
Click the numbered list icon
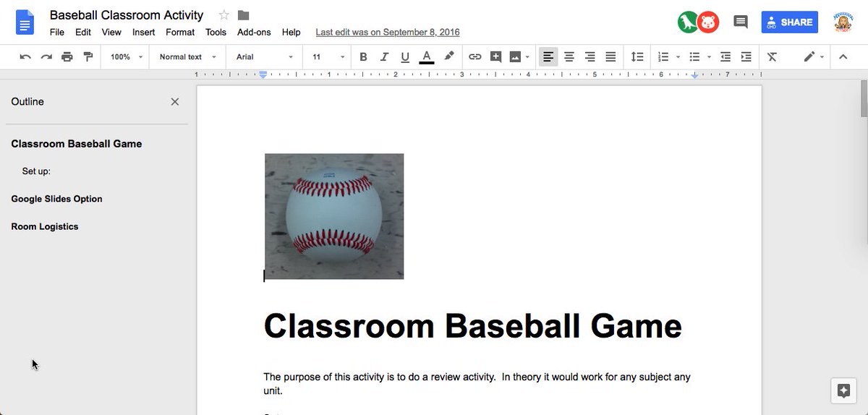tap(663, 56)
